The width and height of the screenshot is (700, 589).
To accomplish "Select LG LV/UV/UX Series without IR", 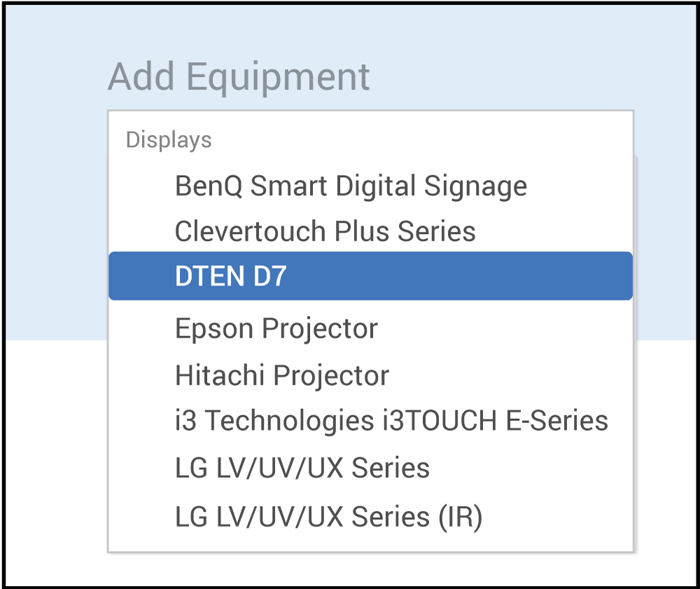I will coord(302,468).
